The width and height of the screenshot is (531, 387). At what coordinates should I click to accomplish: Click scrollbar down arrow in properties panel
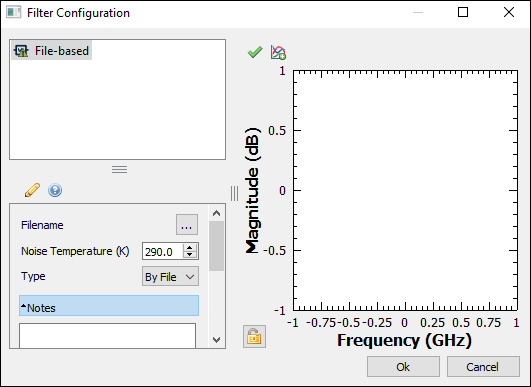[x=216, y=340]
